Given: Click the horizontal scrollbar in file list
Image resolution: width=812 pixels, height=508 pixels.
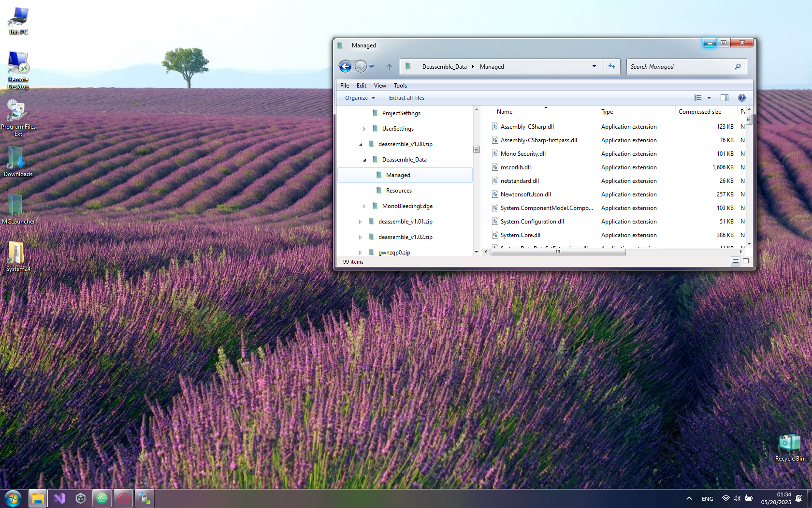Looking at the screenshot, I should (558, 252).
